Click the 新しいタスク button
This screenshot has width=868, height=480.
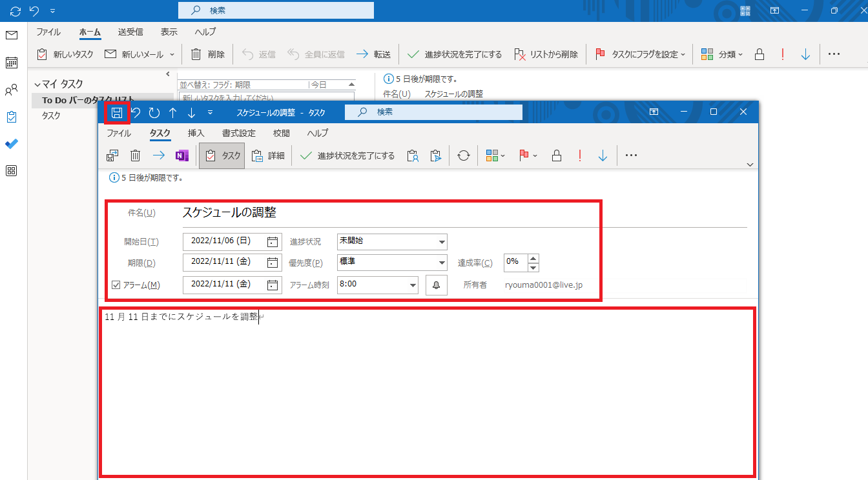[x=66, y=54]
